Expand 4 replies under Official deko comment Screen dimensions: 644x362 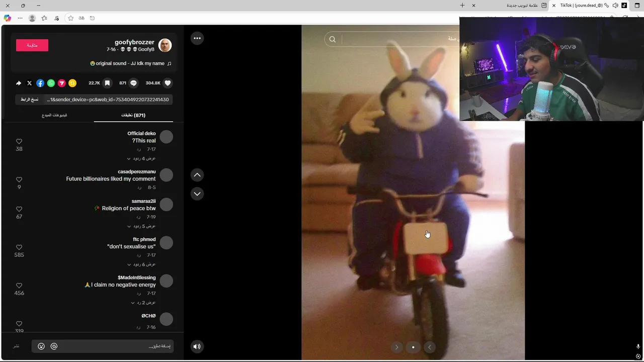click(141, 158)
